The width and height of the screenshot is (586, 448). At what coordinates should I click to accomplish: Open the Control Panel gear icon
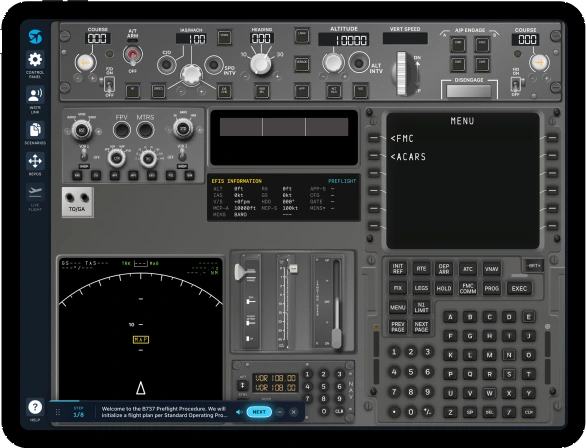click(35, 59)
